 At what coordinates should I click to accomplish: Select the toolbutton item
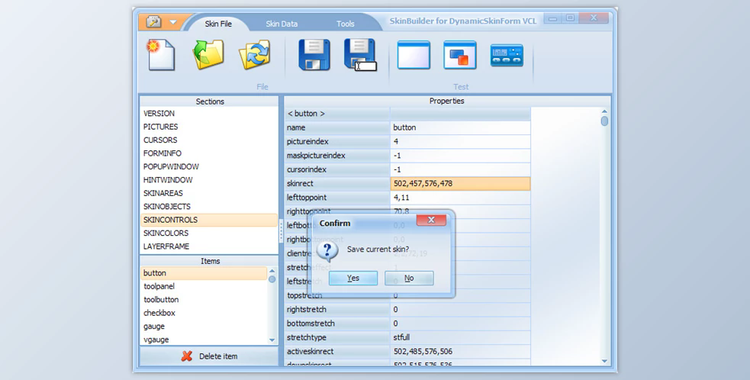(204, 300)
